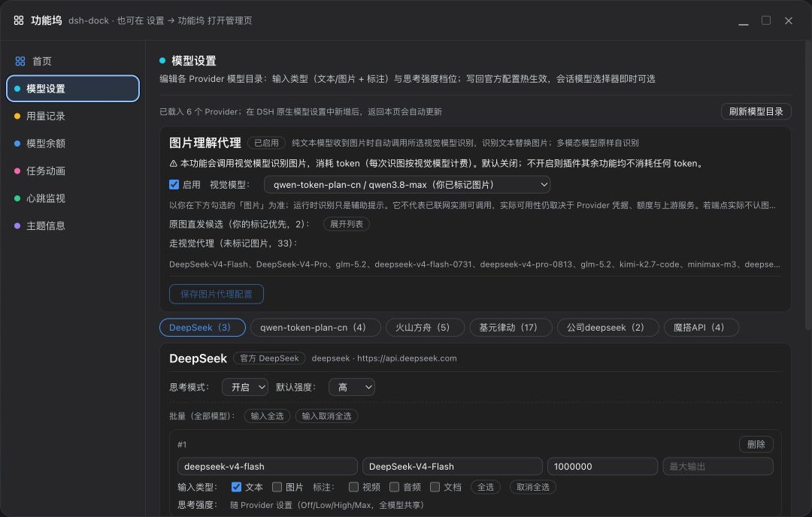This screenshot has width=812, height=517.
Task: Open the 视觉模型 dropdown
Action: click(x=407, y=185)
